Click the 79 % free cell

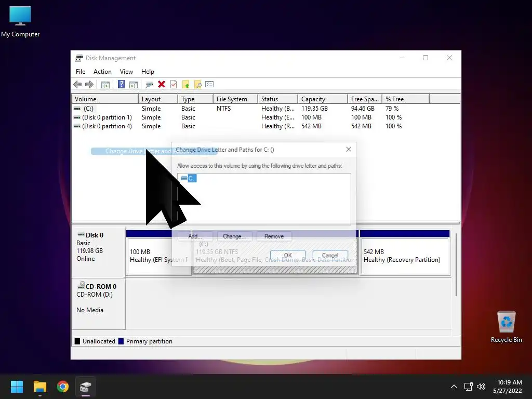click(392, 109)
